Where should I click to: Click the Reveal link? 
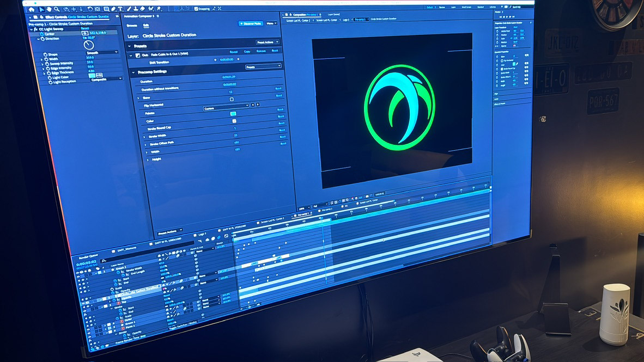click(x=234, y=52)
